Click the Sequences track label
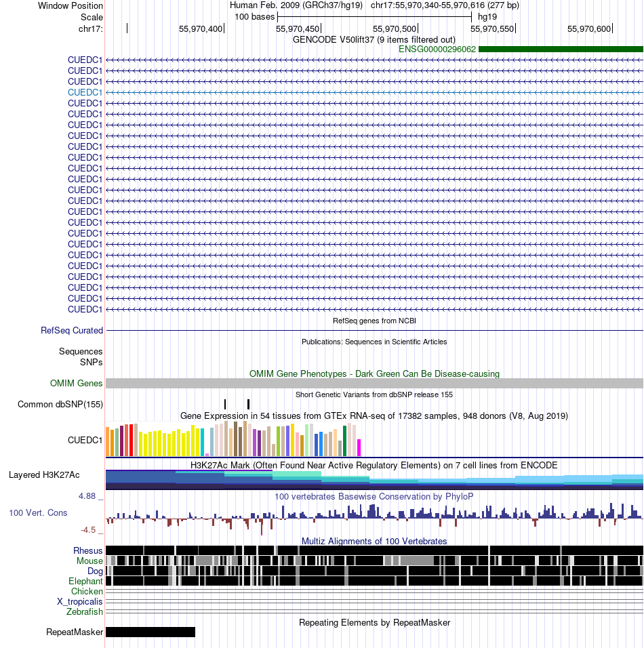Screen dimensions: 644x648 [x=81, y=351]
